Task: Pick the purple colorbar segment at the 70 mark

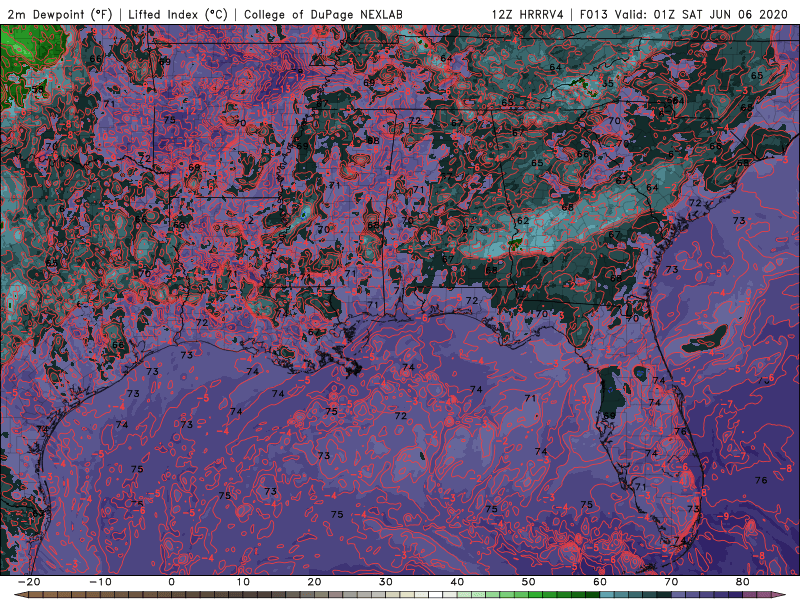Action: 679,595
